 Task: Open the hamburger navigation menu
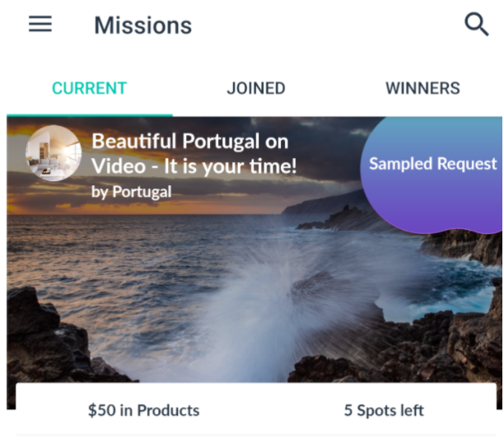tap(40, 24)
